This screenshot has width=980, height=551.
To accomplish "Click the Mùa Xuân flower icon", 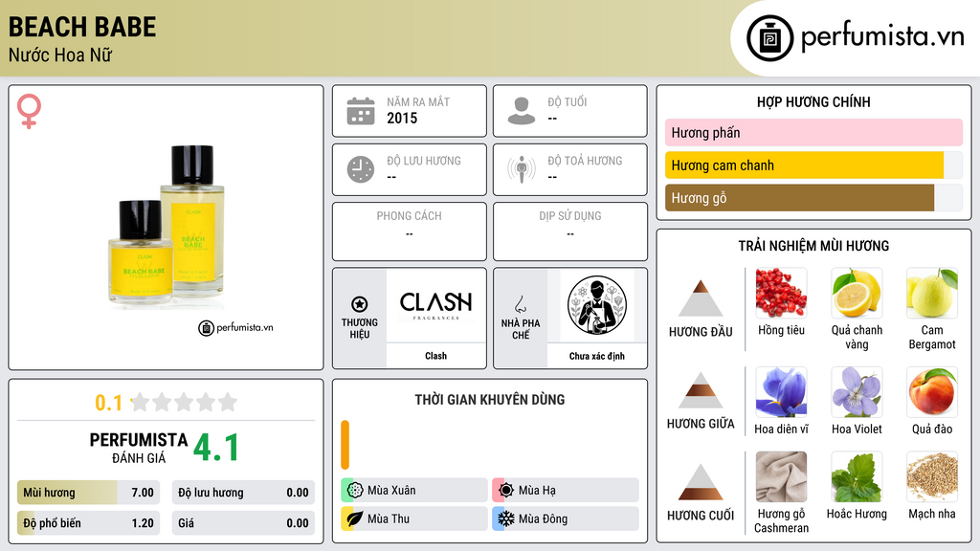I will [x=355, y=490].
